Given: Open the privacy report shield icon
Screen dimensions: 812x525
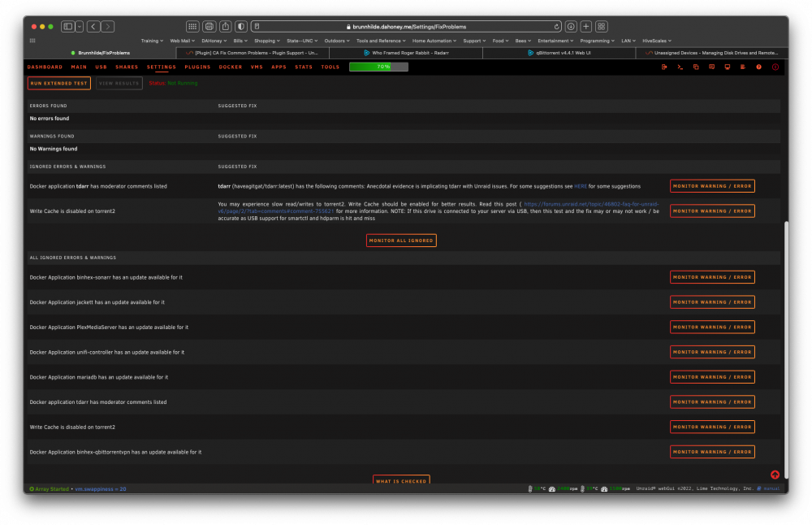Looking at the screenshot, I should pos(241,27).
